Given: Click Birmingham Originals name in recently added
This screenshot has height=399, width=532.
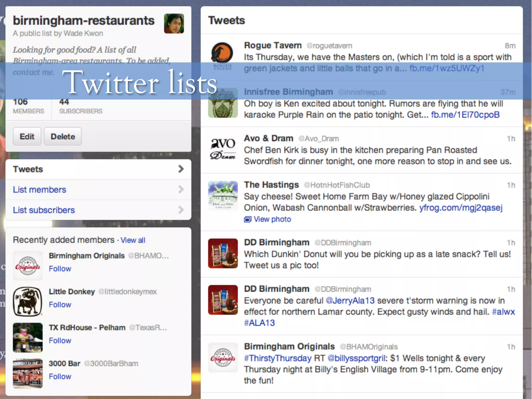Looking at the screenshot, I should (87, 256).
